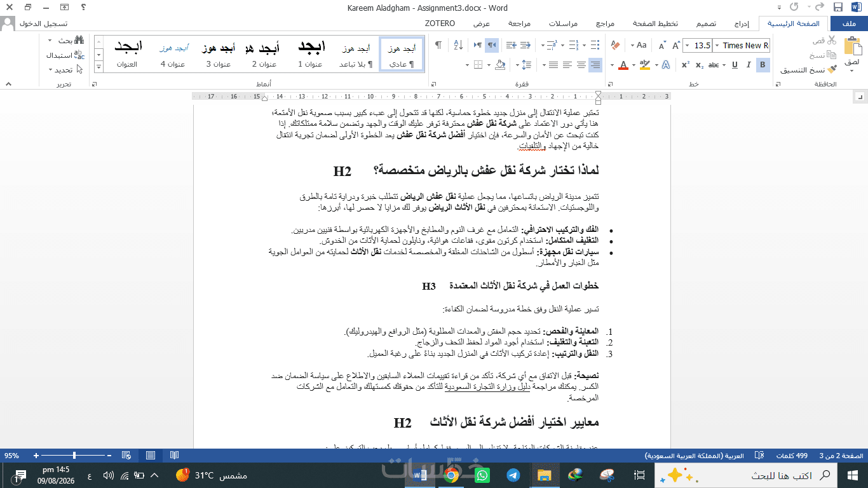Apply the Title (العنوان) style

coord(127,54)
